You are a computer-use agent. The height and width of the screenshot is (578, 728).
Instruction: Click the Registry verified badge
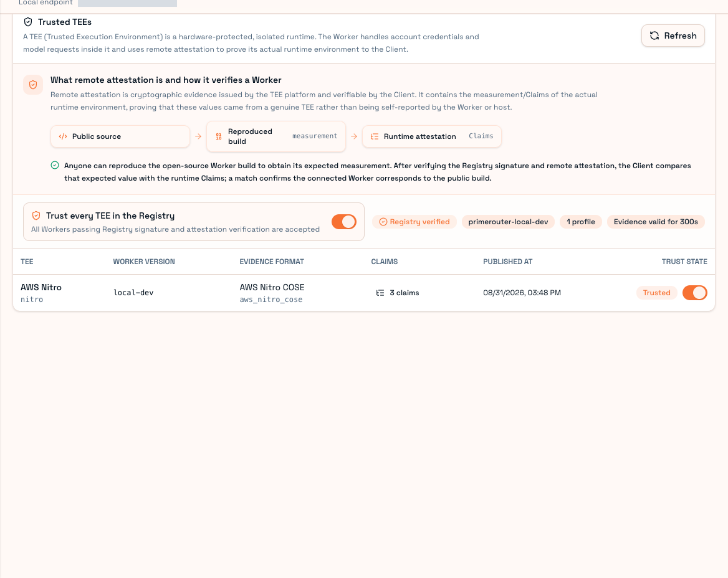414,222
